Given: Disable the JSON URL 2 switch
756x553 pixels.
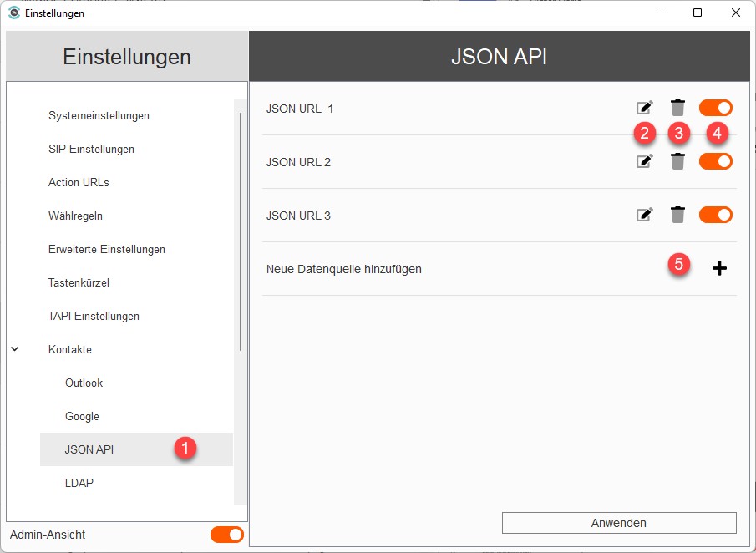Looking at the screenshot, I should click(716, 161).
